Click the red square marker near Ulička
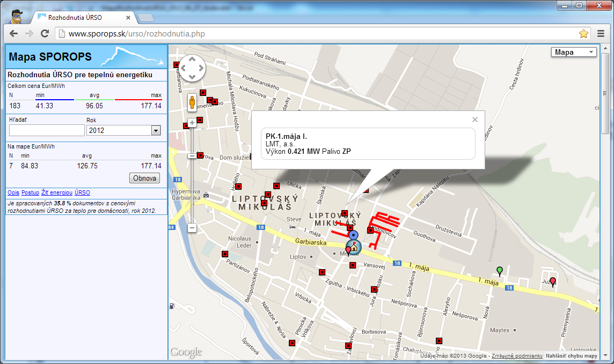Viewport: 614px width, 364px height. point(276,185)
